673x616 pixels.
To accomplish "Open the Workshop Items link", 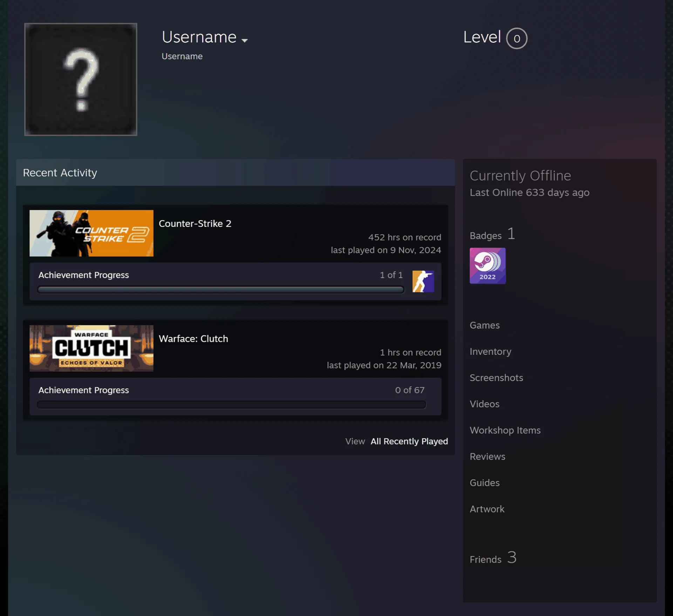I will (x=505, y=431).
